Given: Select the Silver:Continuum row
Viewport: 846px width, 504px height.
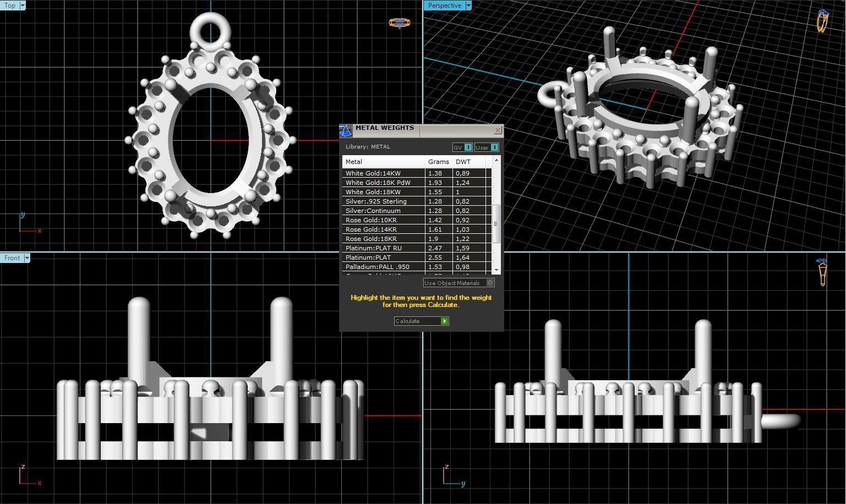Looking at the screenshot, I should point(417,211).
